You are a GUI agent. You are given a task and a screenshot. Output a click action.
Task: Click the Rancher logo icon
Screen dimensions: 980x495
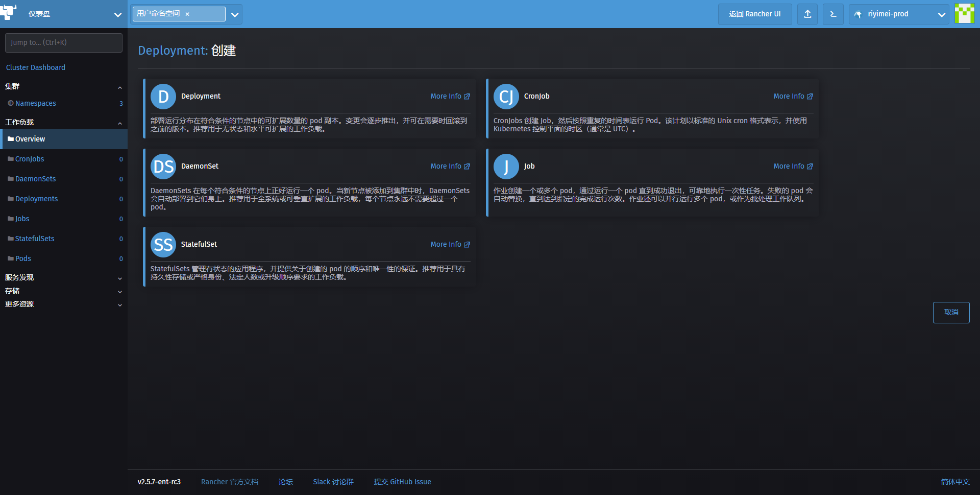[9, 12]
